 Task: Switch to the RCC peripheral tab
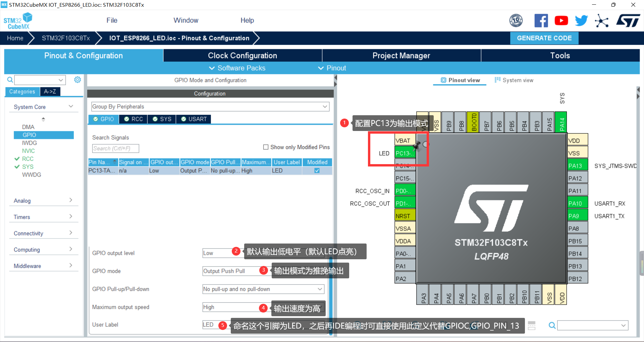point(133,119)
